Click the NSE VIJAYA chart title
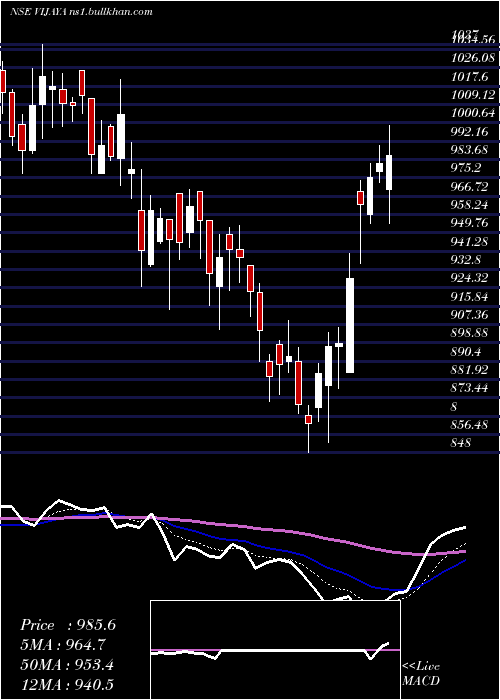The width and height of the screenshot is (500, 700). tap(81, 11)
